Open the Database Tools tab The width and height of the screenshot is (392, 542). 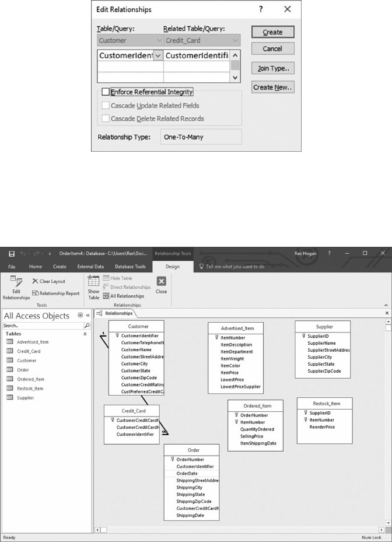coord(130,267)
